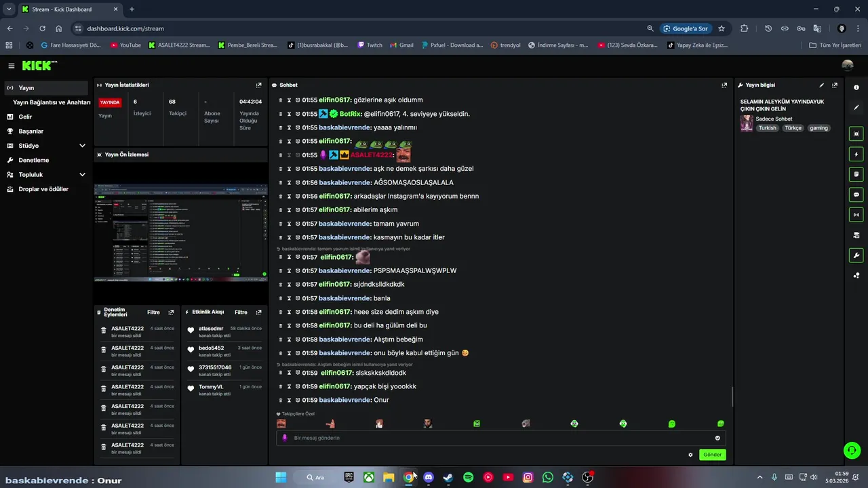The height and width of the screenshot is (488, 868).
Task: Open the Filtre option in Etkinlik Akışı
Action: (x=241, y=312)
